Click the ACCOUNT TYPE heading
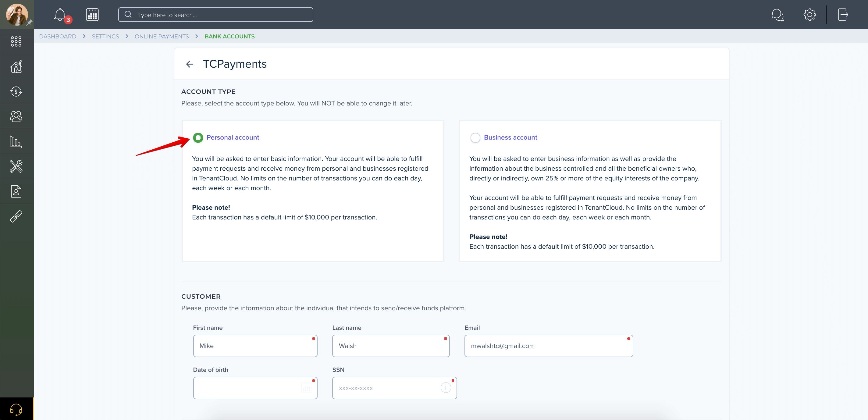 click(x=208, y=92)
